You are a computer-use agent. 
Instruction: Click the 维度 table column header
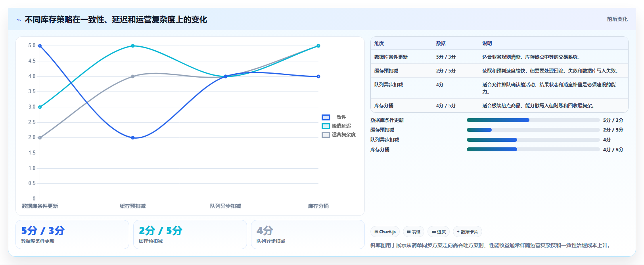[x=379, y=44]
